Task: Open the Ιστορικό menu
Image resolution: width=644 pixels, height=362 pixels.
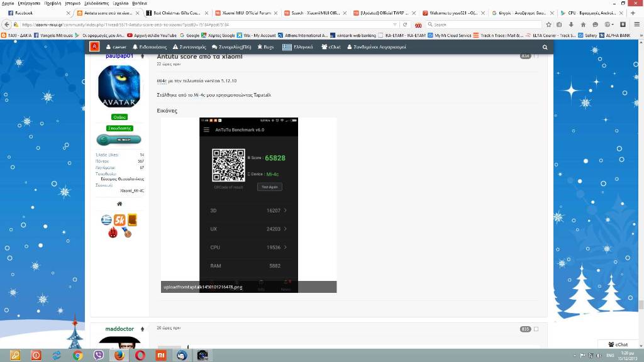Action: (x=72, y=3)
